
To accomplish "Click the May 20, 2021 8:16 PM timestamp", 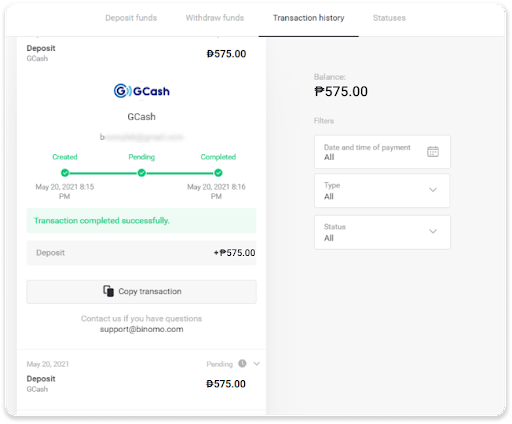I will click(x=216, y=191).
